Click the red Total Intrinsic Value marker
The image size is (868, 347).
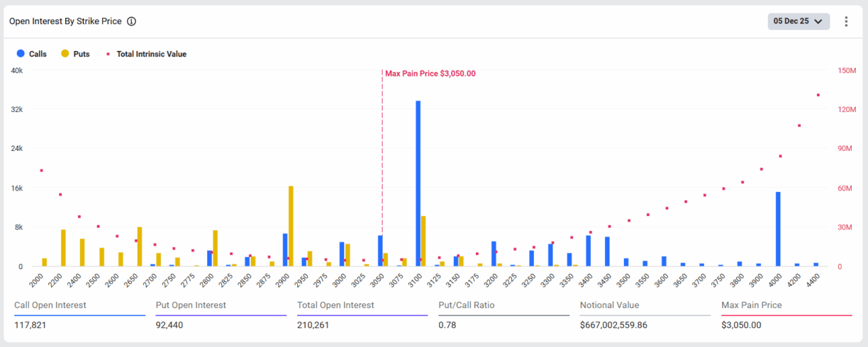pyautogui.click(x=108, y=54)
